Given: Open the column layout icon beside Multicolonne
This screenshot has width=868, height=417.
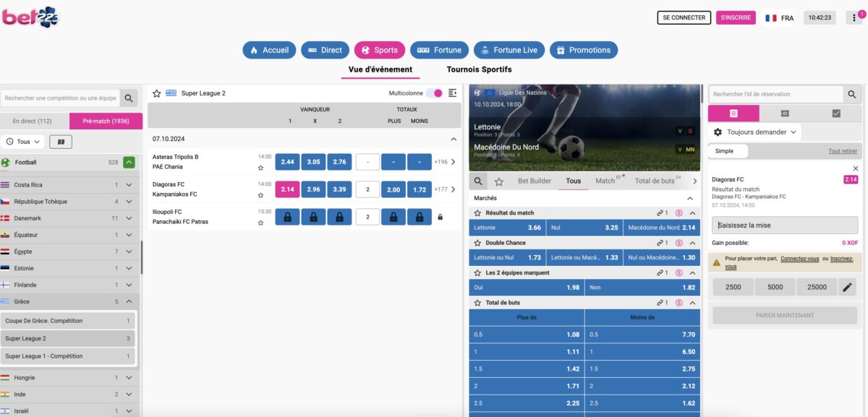Looking at the screenshot, I should pyautogui.click(x=453, y=93).
